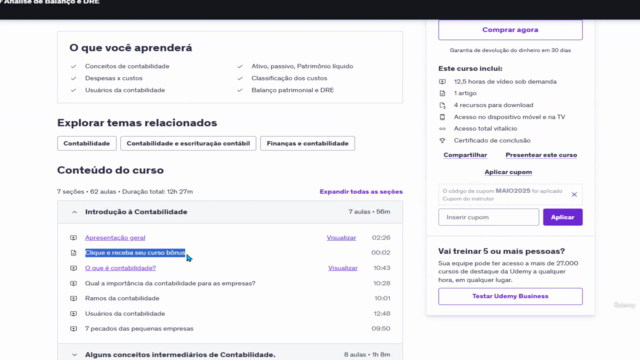Open the O que é contabilidade? lecture
Image resolution: width=640 pixels, height=360 pixels.
click(x=120, y=268)
